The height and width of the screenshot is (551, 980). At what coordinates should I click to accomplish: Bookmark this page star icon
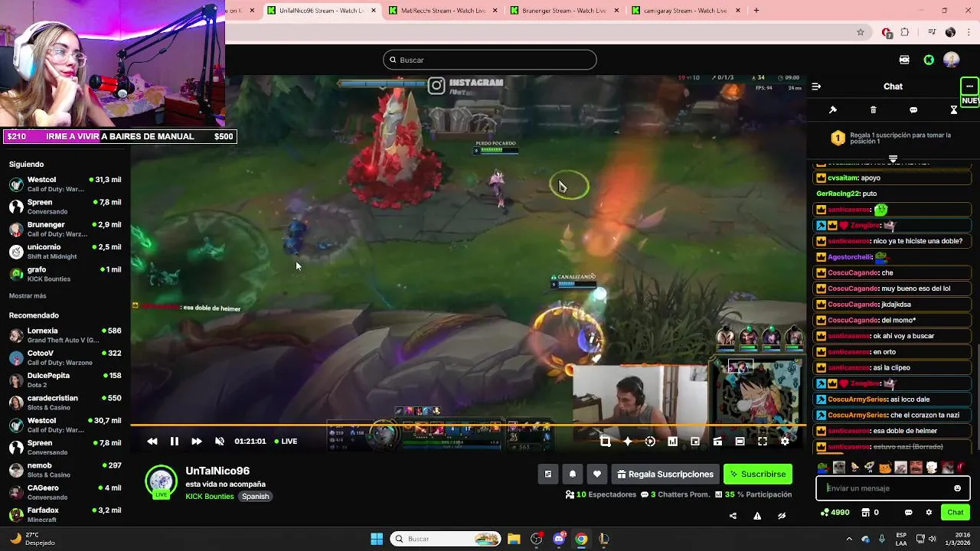[861, 32]
